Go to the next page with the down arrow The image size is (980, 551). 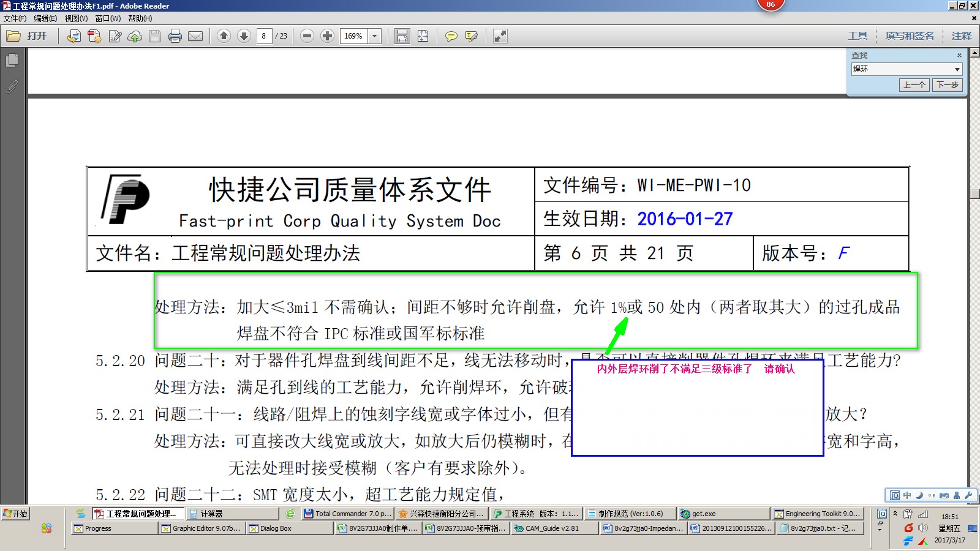pos(244,36)
